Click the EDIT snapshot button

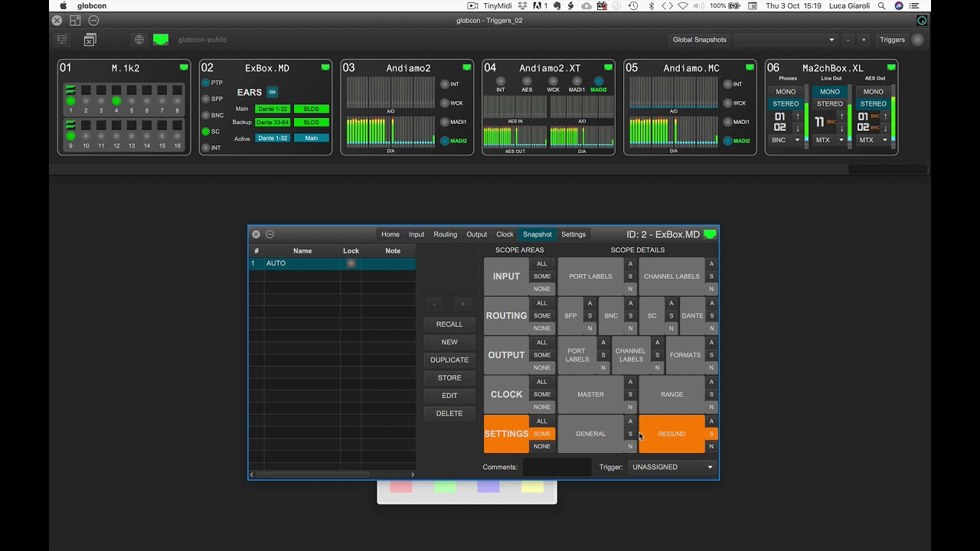(449, 396)
